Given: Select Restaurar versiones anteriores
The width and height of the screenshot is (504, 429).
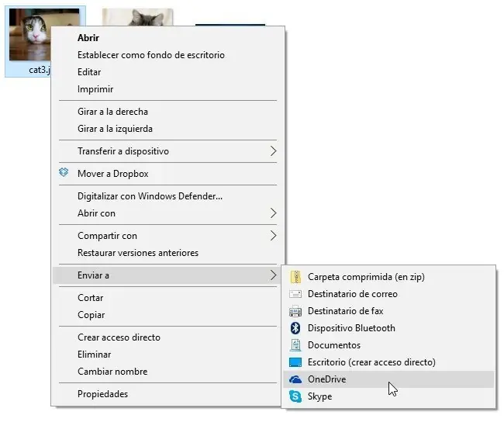Looking at the screenshot, I should [x=167, y=252].
